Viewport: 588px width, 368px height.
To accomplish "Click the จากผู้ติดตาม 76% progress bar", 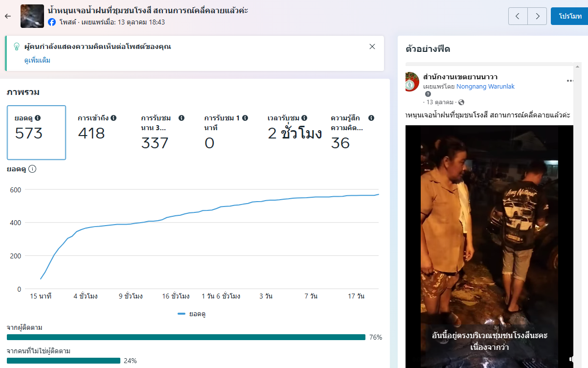I will pyautogui.click(x=186, y=337).
